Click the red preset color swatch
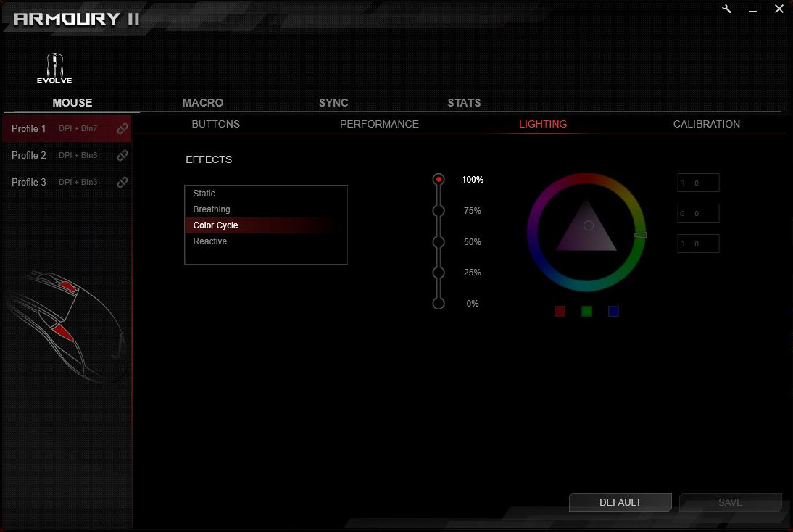Image resolution: width=793 pixels, height=532 pixels. tap(560, 311)
